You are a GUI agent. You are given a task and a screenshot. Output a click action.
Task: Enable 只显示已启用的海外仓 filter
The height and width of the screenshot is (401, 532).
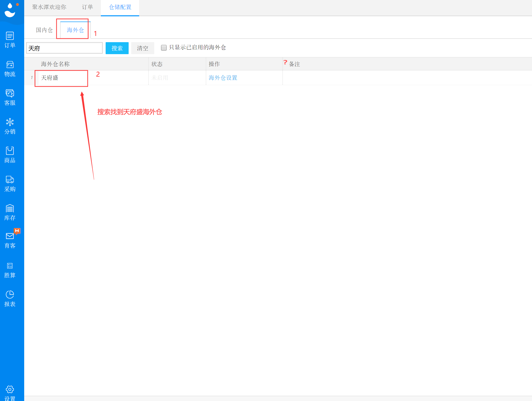coord(164,48)
